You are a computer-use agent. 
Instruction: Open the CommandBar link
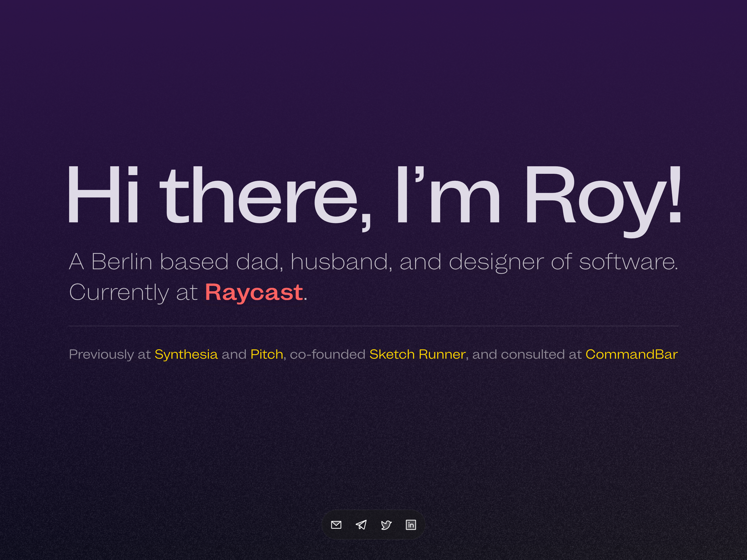pyautogui.click(x=631, y=354)
